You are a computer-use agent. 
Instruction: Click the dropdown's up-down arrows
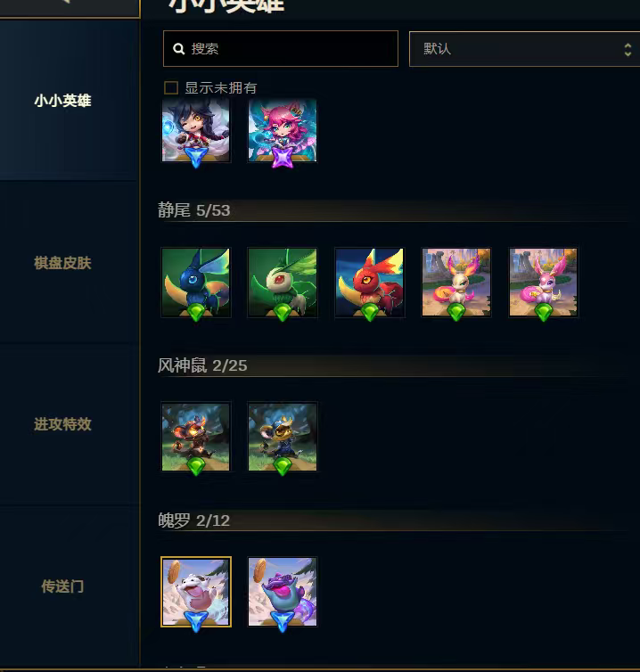[x=628, y=50]
